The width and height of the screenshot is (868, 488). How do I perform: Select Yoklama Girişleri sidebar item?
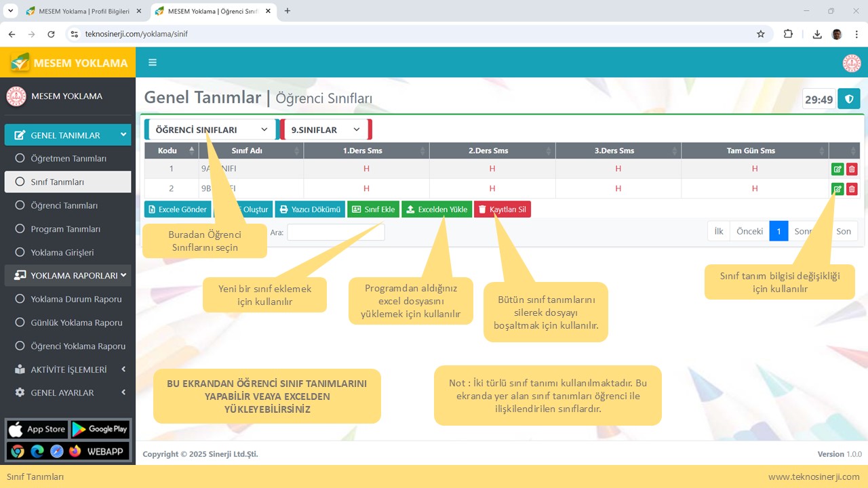(x=62, y=252)
